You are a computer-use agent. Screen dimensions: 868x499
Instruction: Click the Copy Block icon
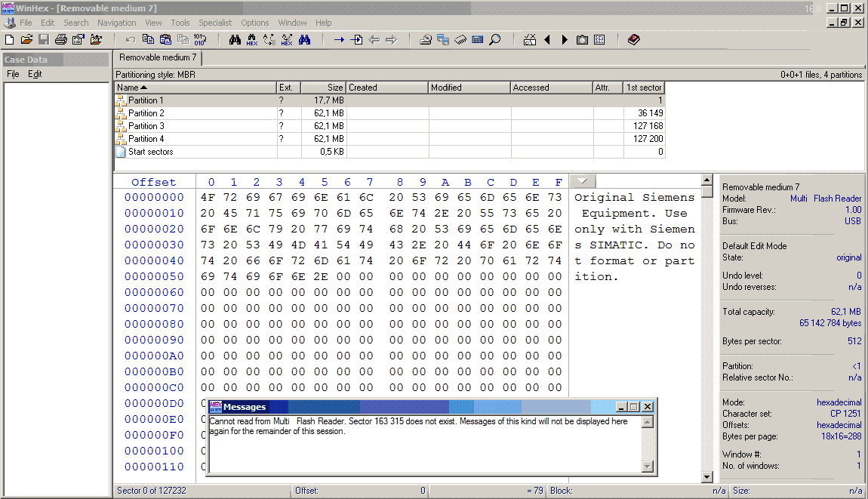[148, 40]
